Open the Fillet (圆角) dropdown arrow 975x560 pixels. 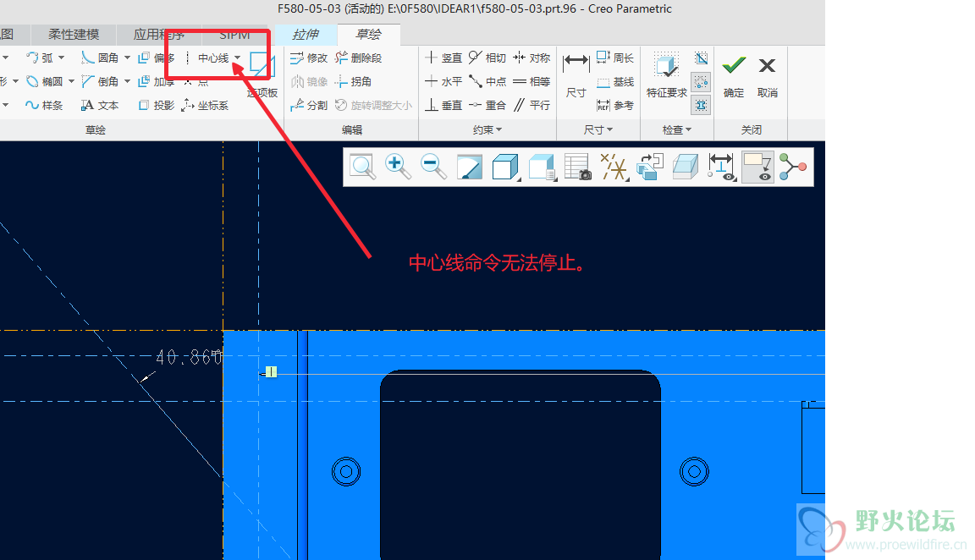point(127,58)
